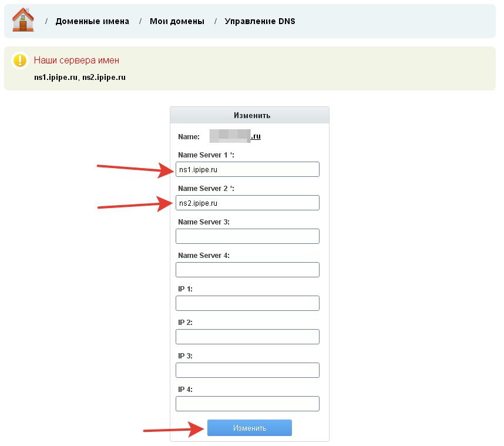Open the blurred .ru domain name link
The width and height of the screenshot is (504, 446).
pos(235,136)
